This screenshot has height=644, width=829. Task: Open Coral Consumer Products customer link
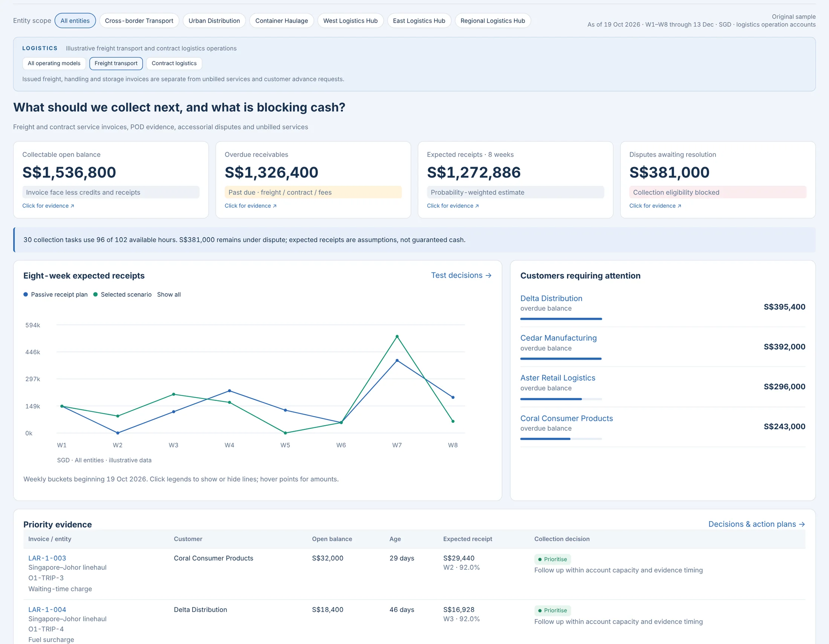(566, 418)
